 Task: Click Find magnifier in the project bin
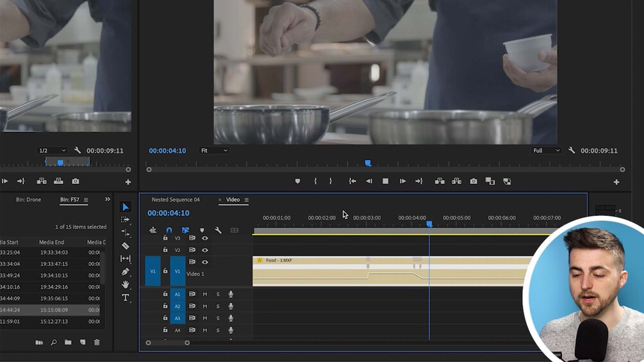pos(53,342)
